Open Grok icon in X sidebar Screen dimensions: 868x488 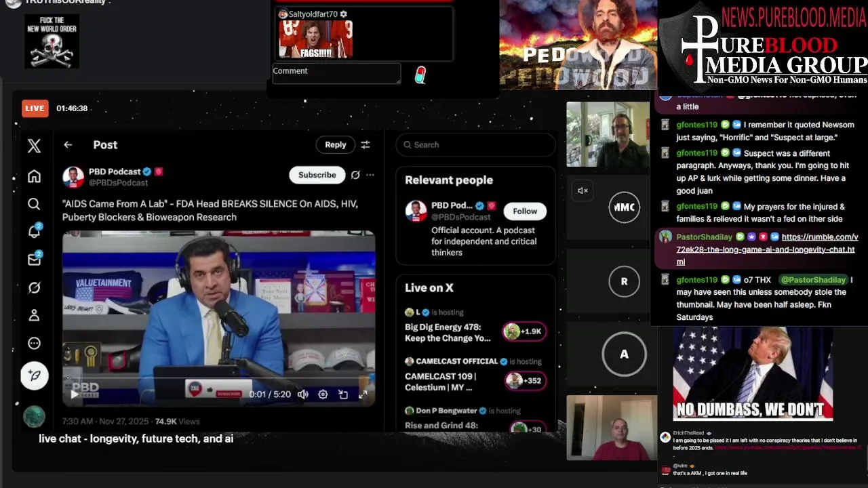coord(34,287)
